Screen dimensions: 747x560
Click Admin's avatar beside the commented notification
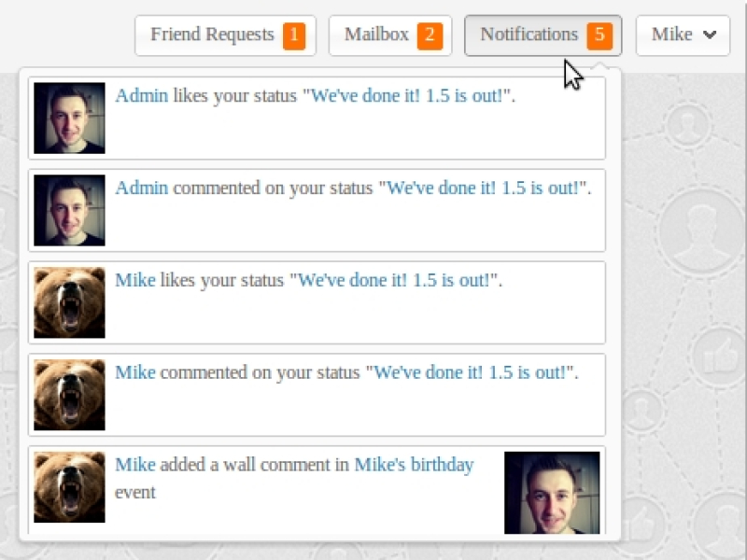[69, 210]
